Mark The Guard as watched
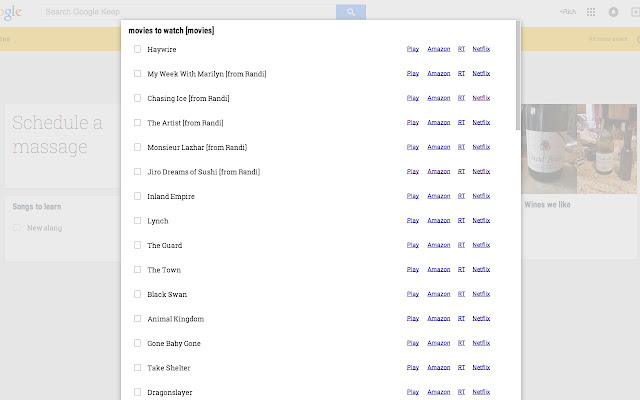The width and height of the screenshot is (640, 400). (x=138, y=245)
